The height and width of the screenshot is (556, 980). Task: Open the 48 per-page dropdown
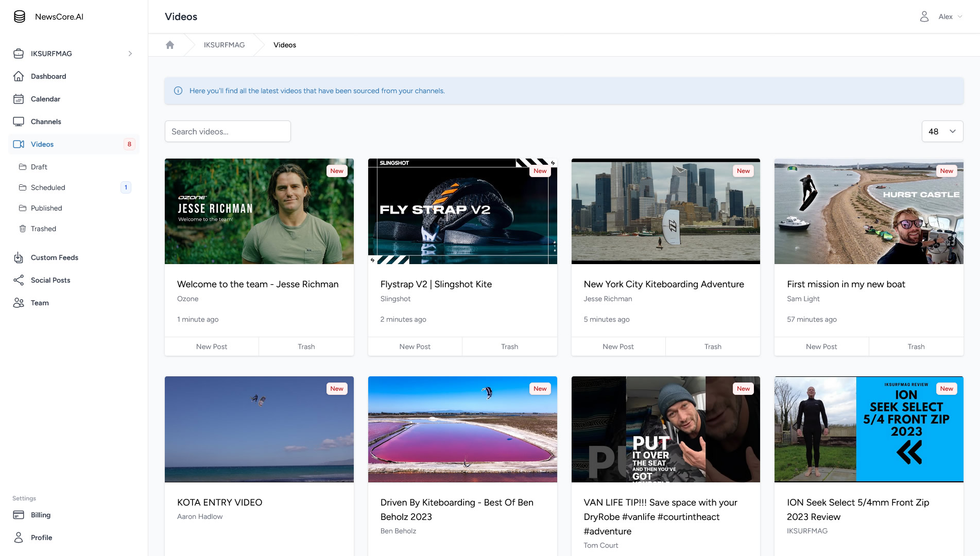pyautogui.click(x=942, y=131)
